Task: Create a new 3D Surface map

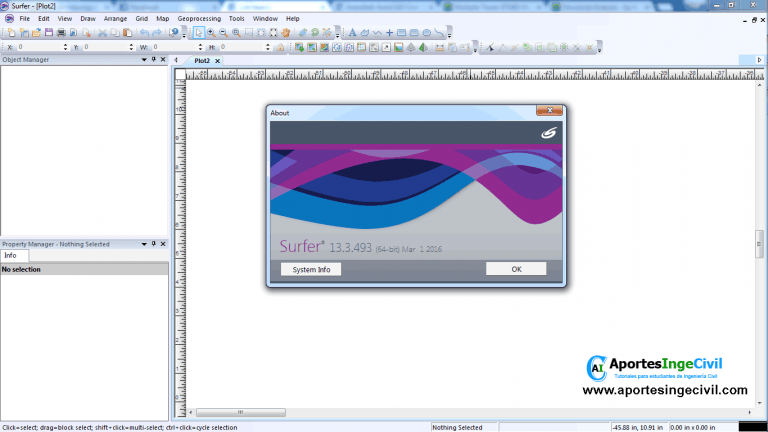Action: (x=423, y=48)
